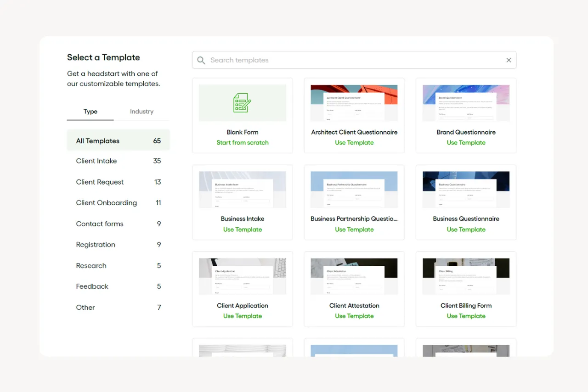The width and height of the screenshot is (588, 392).
Task: Select Feedback category
Action: coord(119,286)
